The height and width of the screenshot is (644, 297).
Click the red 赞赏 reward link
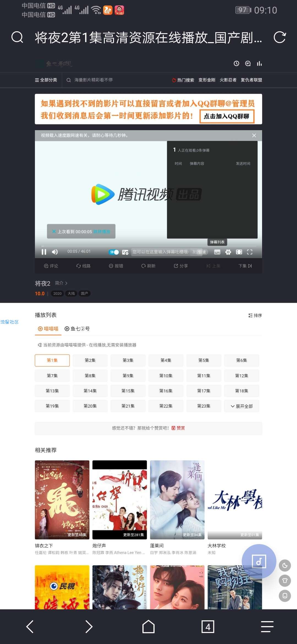coord(178,428)
